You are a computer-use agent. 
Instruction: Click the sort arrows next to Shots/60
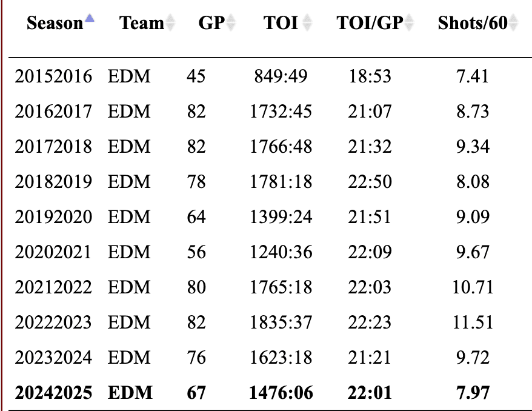(514, 24)
